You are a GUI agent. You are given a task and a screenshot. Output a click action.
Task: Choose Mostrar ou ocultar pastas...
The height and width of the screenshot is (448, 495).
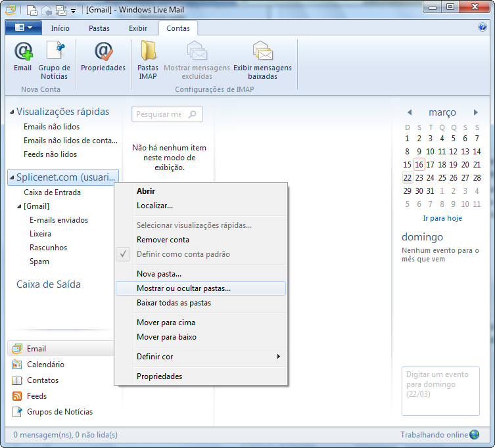point(200,288)
